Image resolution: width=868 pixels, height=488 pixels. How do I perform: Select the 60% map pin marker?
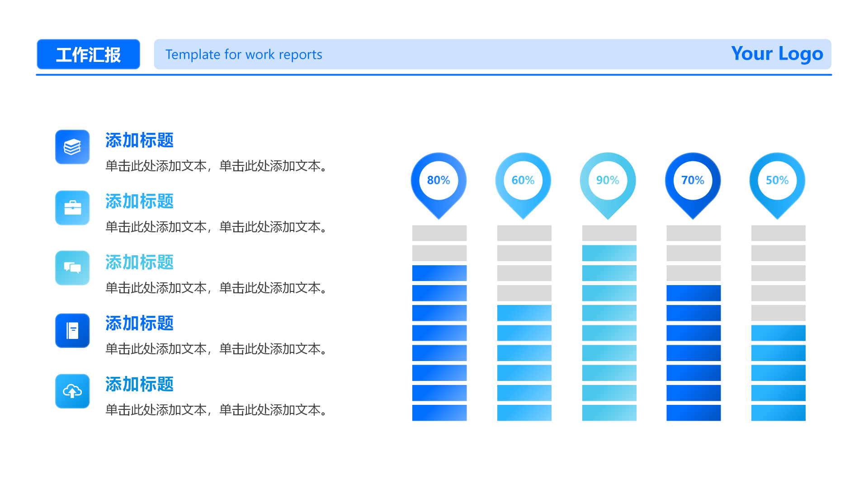coord(523,181)
